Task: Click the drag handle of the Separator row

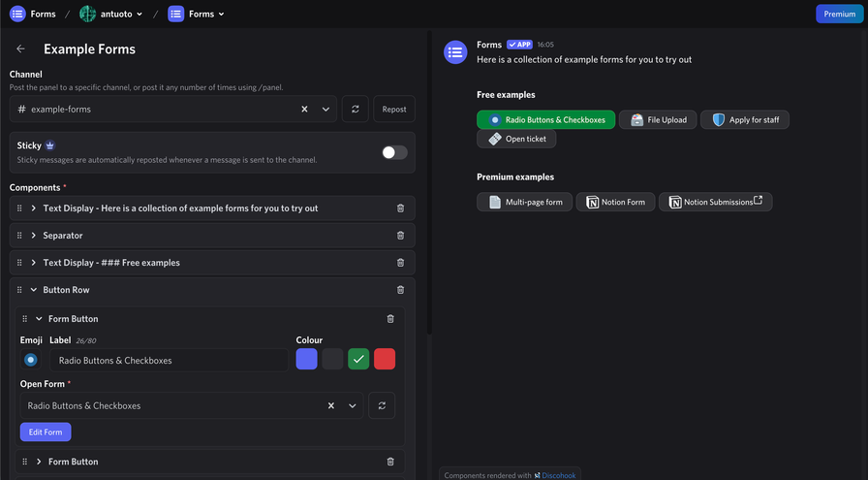Action: 19,236
